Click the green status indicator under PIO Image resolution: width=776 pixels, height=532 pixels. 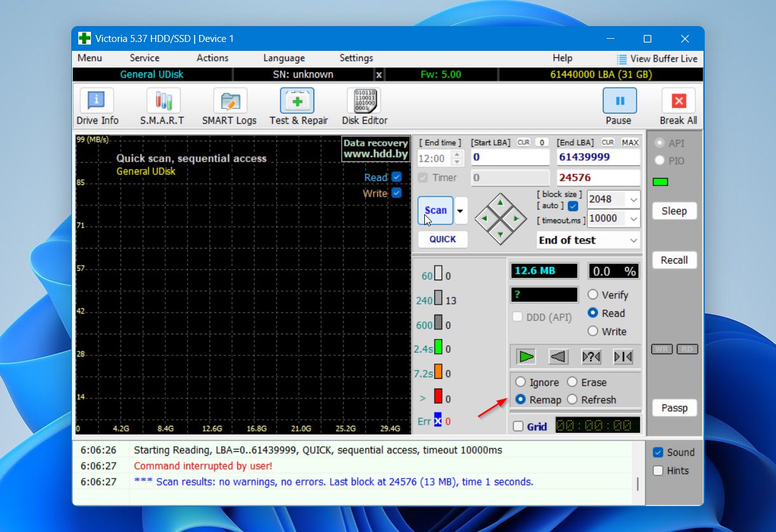(661, 182)
